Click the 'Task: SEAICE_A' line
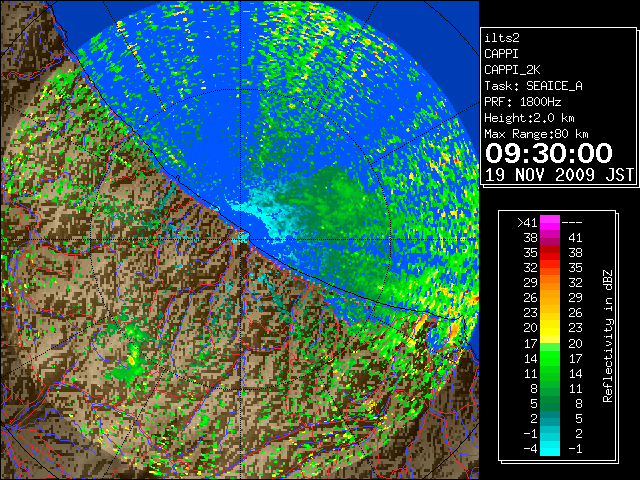 [x=533, y=86]
